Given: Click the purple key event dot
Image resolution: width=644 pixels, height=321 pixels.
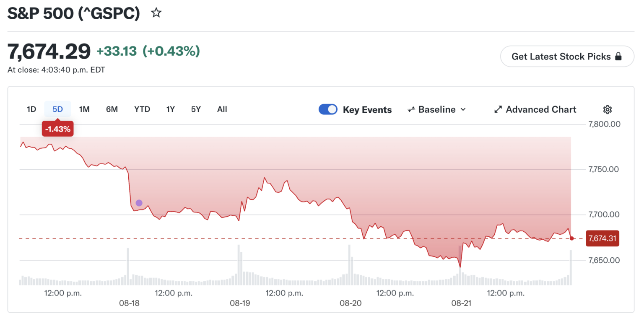Looking at the screenshot, I should click(139, 203).
